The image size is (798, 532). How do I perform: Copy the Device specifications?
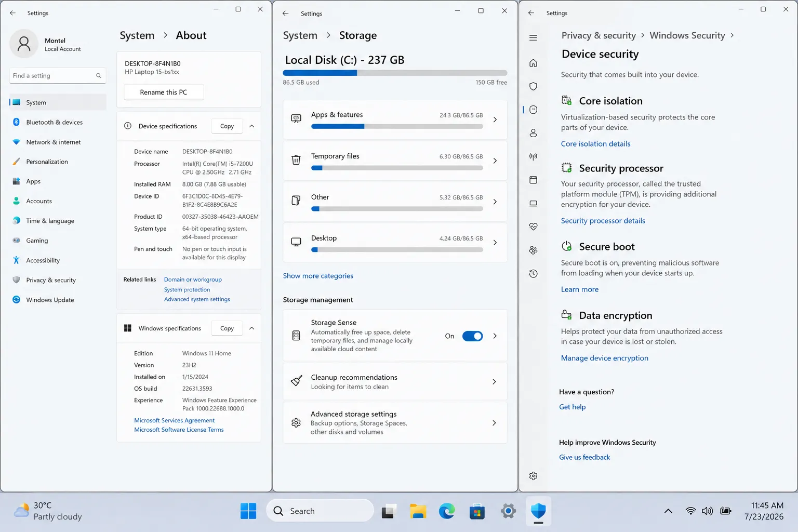click(x=227, y=126)
